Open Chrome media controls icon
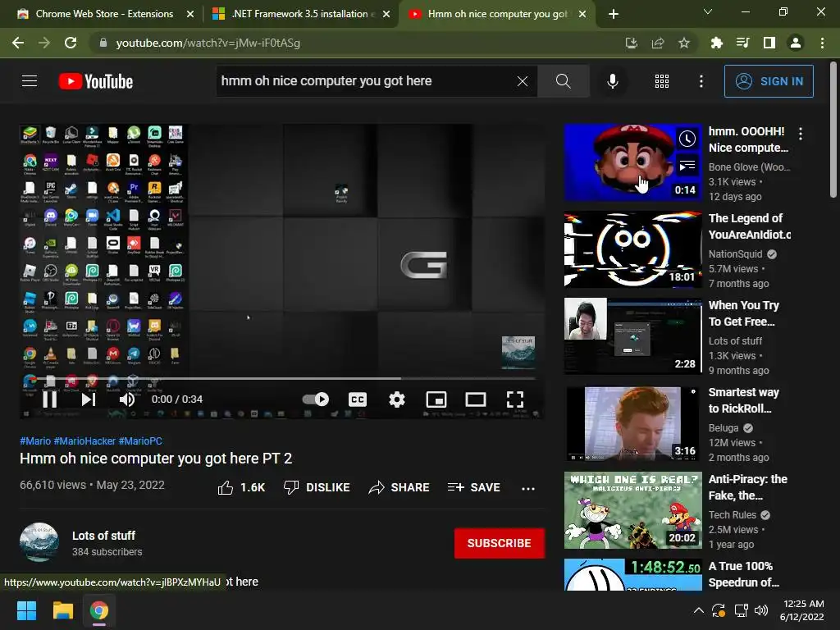 (742, 43)
